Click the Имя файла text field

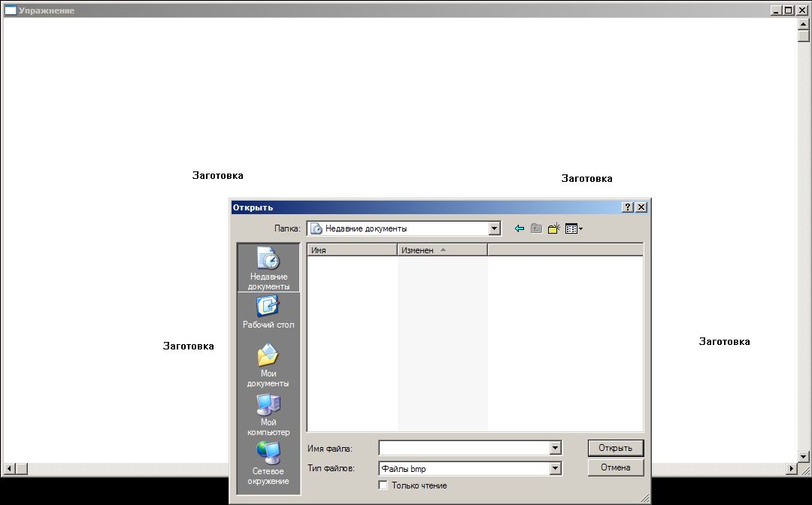click(464, 448)
